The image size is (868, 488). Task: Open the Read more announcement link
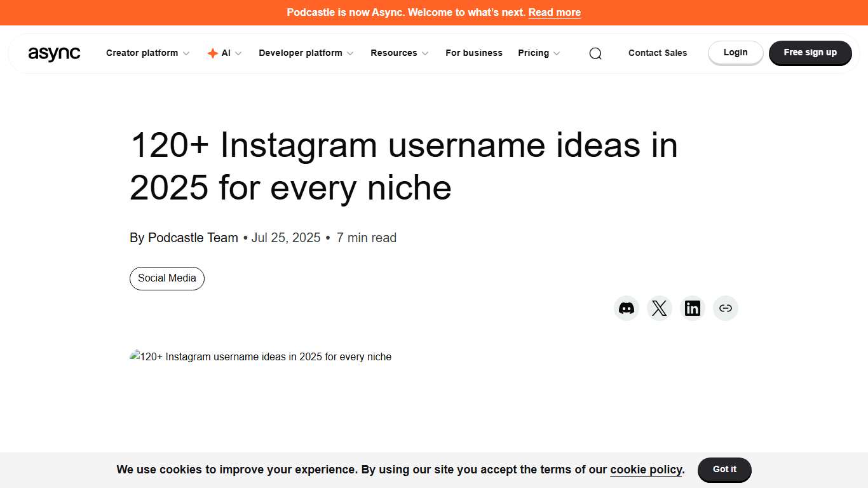[554, 12]
